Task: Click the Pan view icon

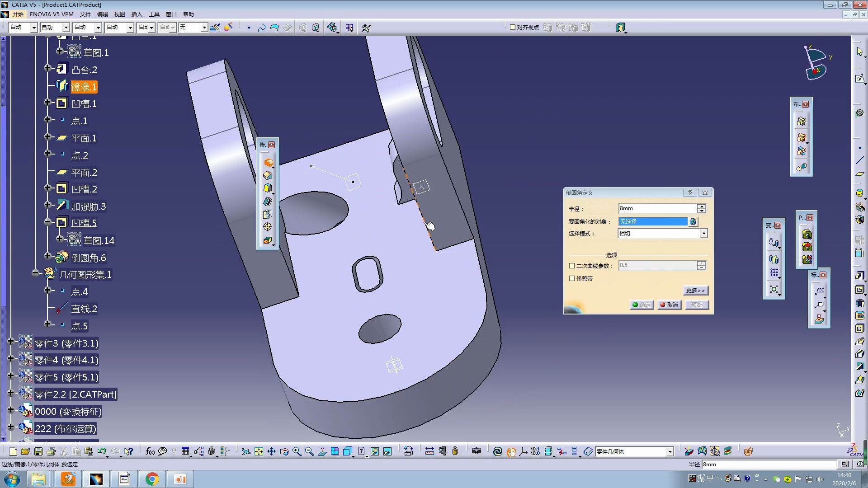Action: [271, 451]
